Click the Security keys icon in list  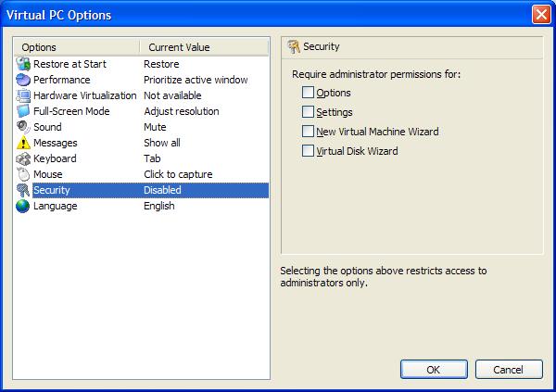pos(23,190)
